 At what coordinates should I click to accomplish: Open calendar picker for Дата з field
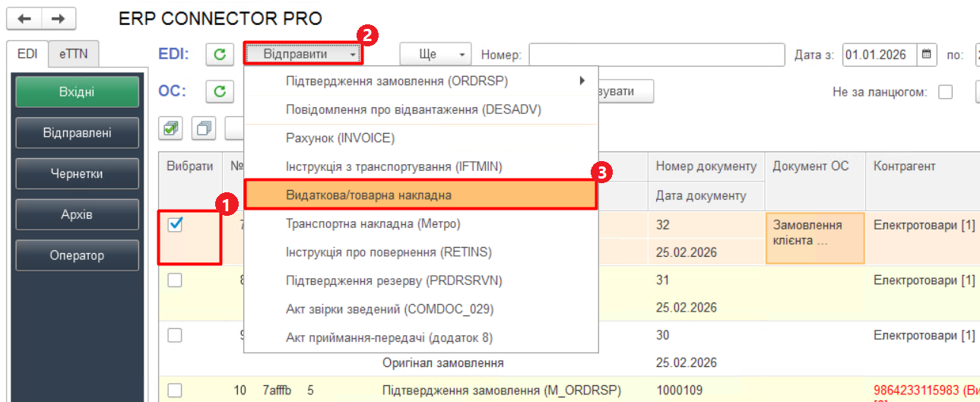(x=926, y=55)
